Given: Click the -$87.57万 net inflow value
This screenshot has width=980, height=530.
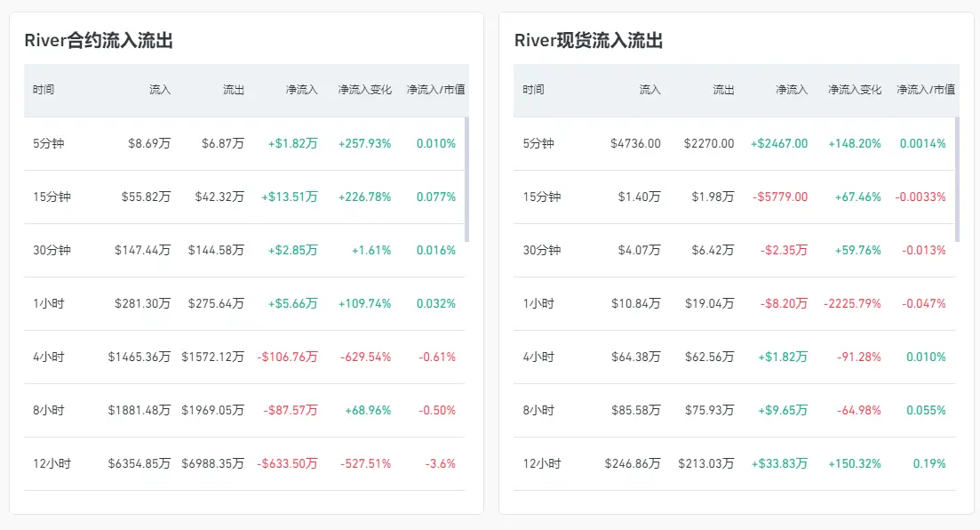Looking at the screenshot, I should click(291, 411).
